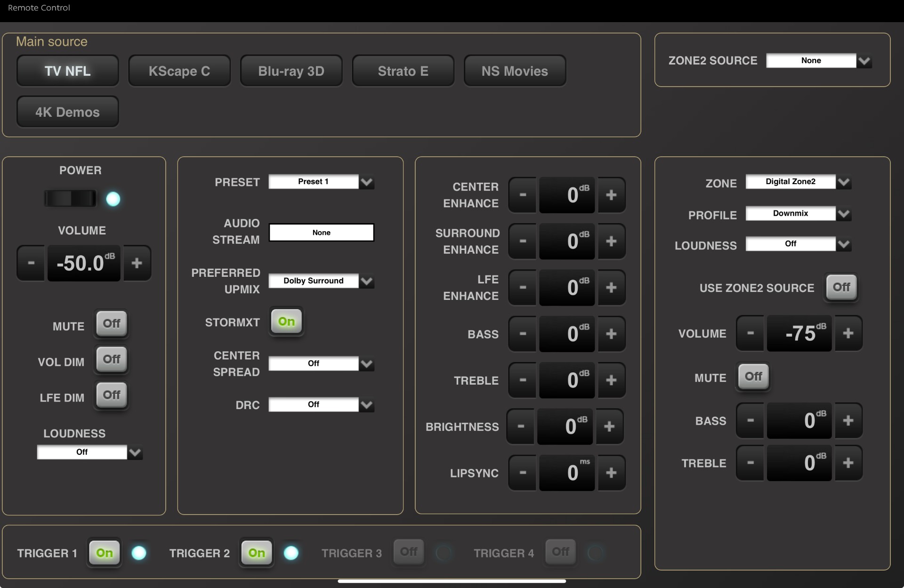Increase Zone2 volume with plus button
The width and height of the screenshot is (904, 588).
pyautogui.click(x=848, y=333)
